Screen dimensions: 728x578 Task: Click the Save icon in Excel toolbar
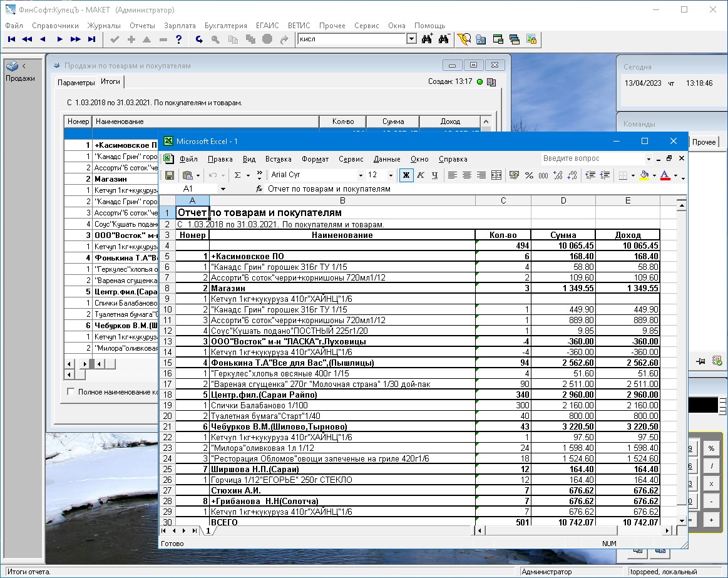click(x=169, y=175)
